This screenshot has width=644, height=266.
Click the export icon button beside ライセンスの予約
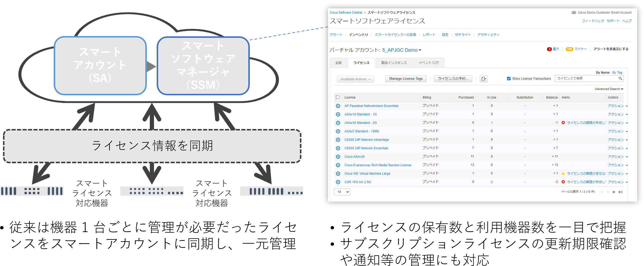click(483, 79)
